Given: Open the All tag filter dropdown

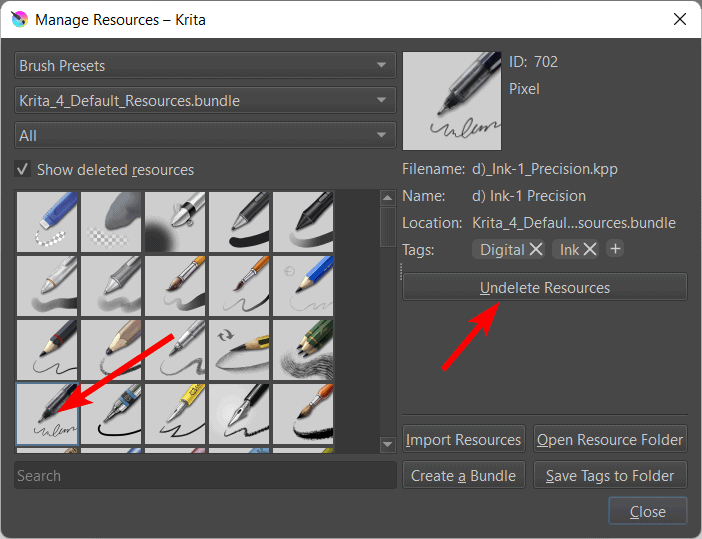Looking at the screenshot, I should (205, 136).
